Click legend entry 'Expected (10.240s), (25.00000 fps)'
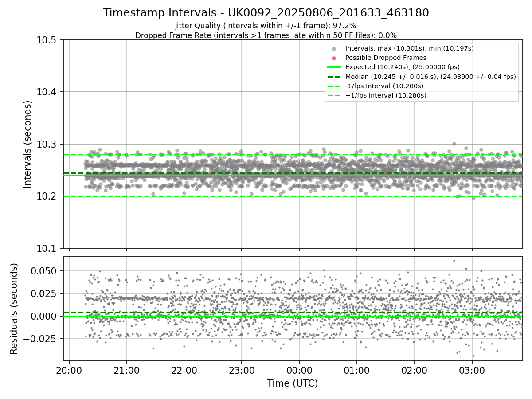 click(403, 67)
